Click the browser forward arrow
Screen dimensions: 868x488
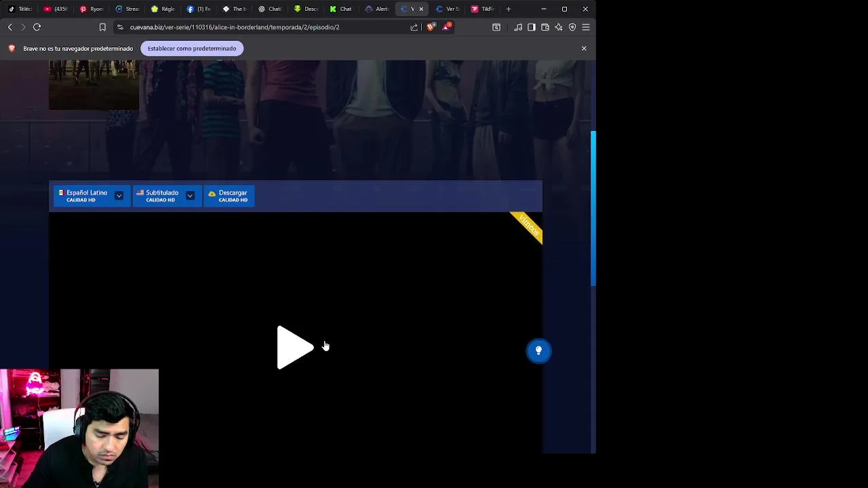pos(23,27)
